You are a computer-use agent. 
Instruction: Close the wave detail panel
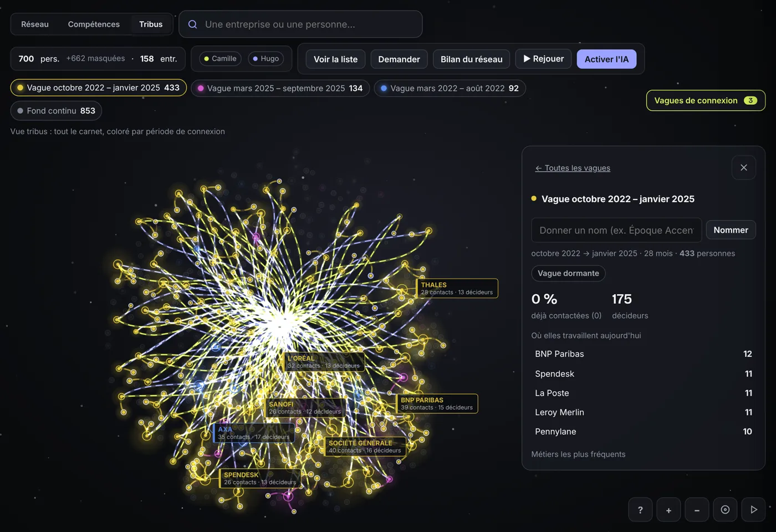click(x=744, y=167)
